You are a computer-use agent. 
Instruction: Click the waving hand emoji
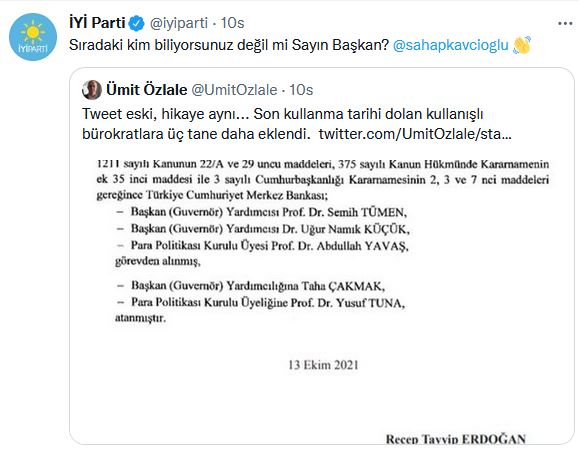[522, 45]
